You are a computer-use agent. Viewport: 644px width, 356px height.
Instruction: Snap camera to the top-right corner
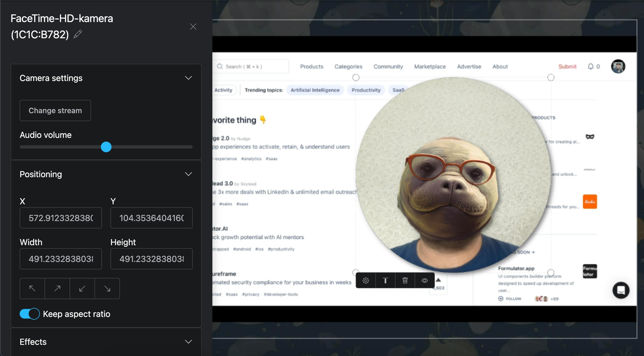click(x=57, y=289)
